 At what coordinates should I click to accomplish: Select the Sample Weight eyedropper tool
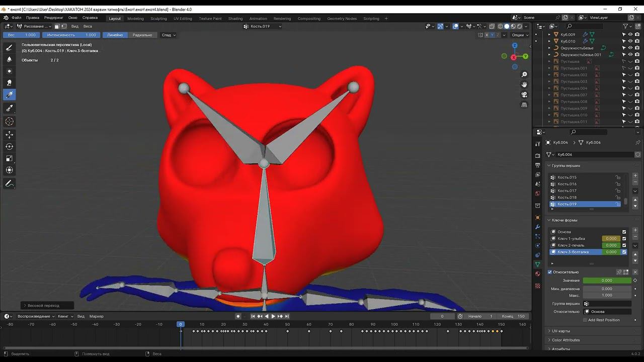pyautogui.click(x=9, y=108)
